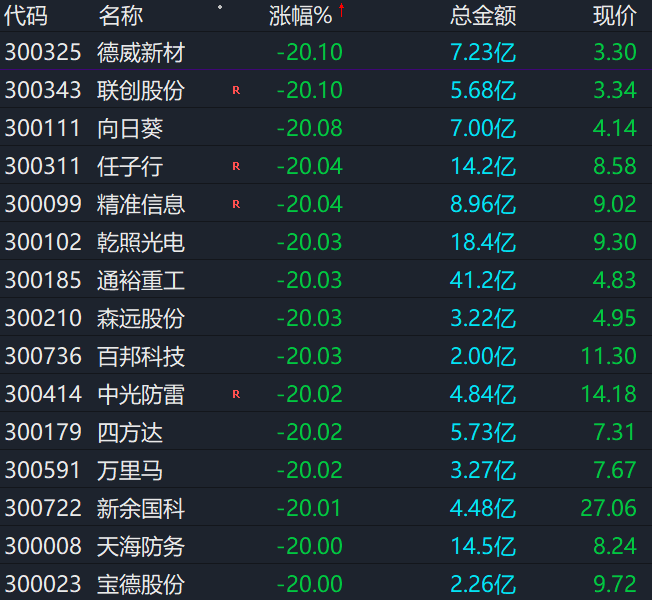This screenshot has width=652, height=600.
Task: Select stock name 宝德股份
Action: tap(141, 584)
